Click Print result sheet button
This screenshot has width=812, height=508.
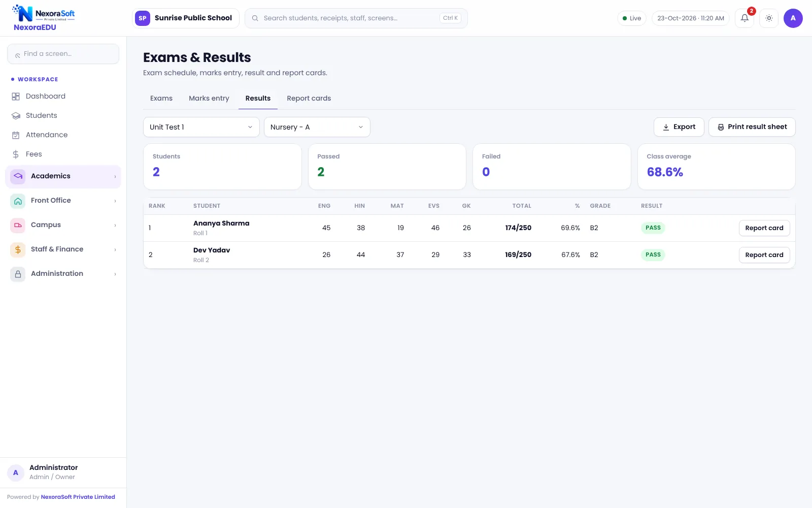pyautogui.click(x=752, y=127)
